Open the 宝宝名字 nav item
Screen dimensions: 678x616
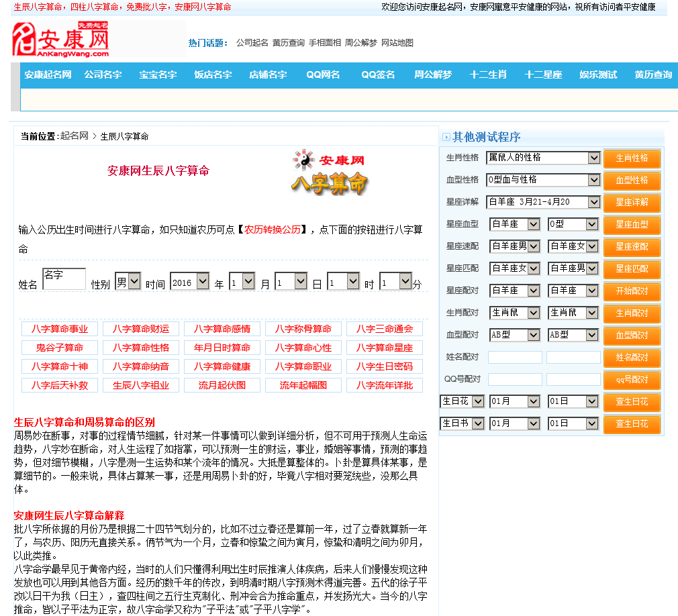tap(158, 74)
